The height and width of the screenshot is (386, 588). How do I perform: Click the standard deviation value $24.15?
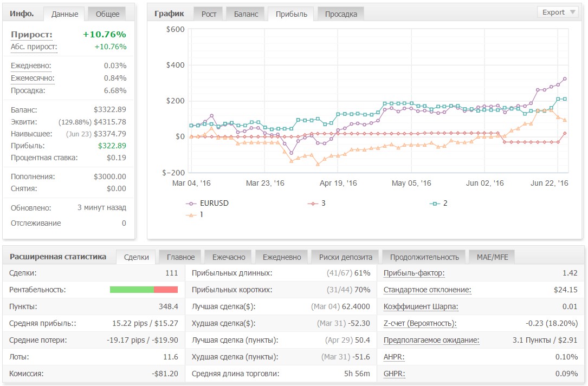click(x=565, y=290)
